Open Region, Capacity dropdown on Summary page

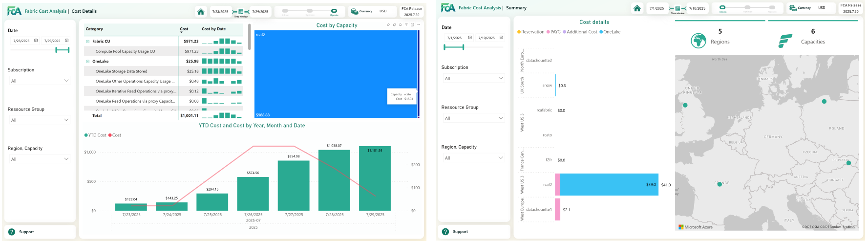(473, 157)
